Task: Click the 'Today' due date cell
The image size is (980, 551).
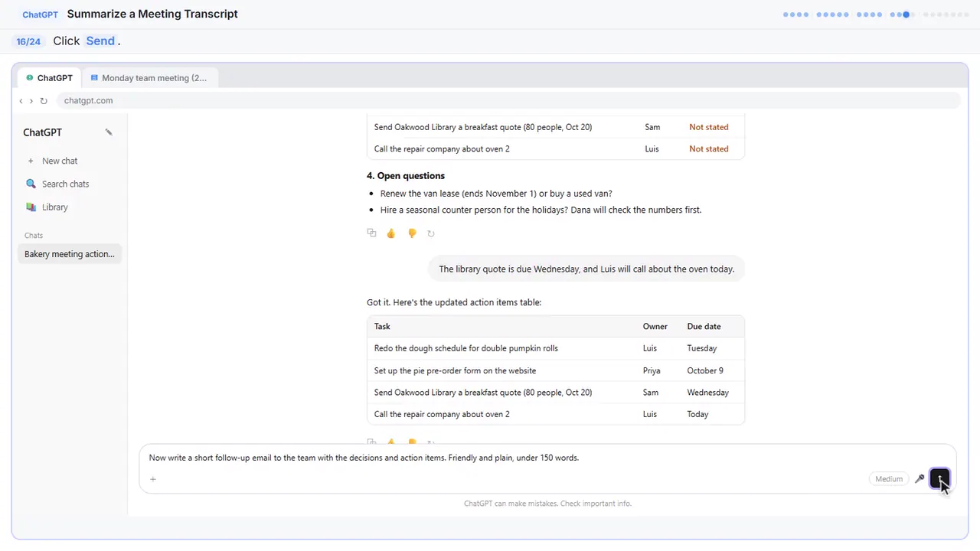Action: point(697,414)
